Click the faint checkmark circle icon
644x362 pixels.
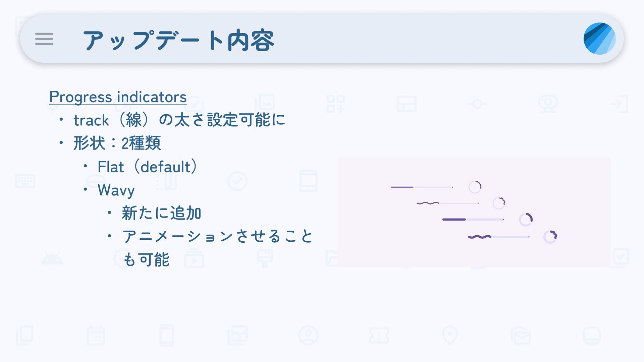237,181
